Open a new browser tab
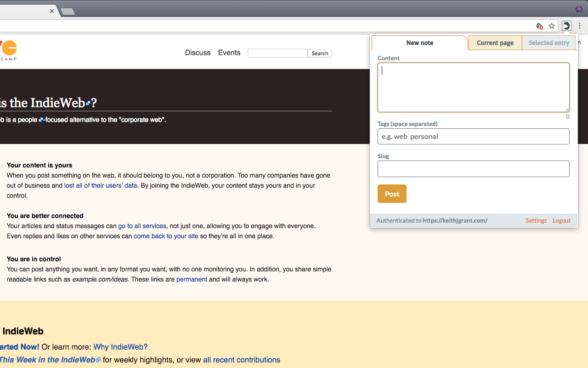Screen dimensions: 588x368 68,11
